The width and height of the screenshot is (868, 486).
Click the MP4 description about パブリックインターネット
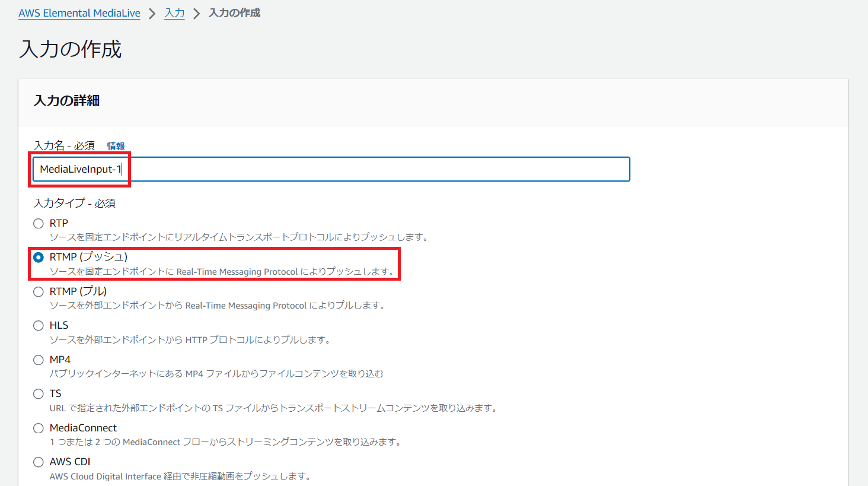pyautogui.click(x=216, y=374)
